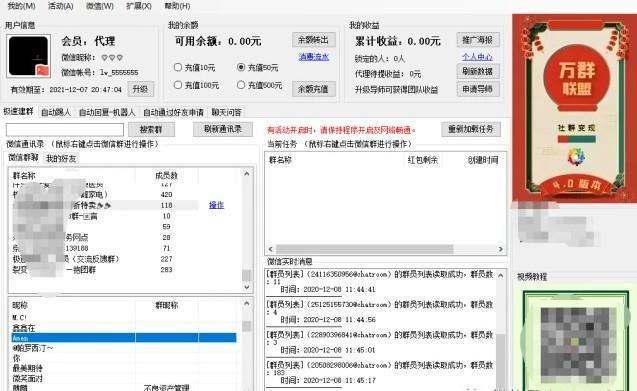
Task: Switch to the 自动踢人 tab
Action: [56, 112]
